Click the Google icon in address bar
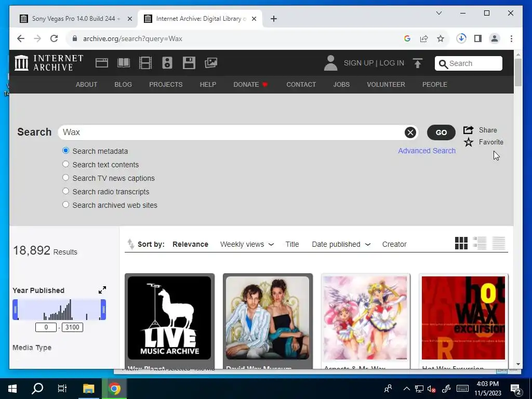This screenshot has height=399, width=532. click(x=407, y=38)
